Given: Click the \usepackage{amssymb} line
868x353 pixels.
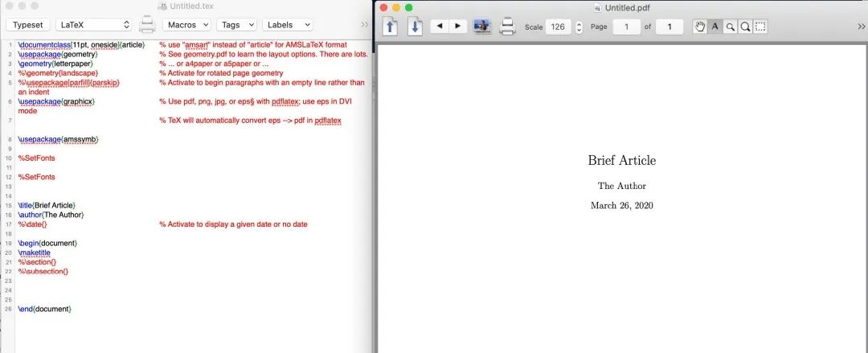Looking at the screenshot, I should pyautogui.click(x=58, y=139).
